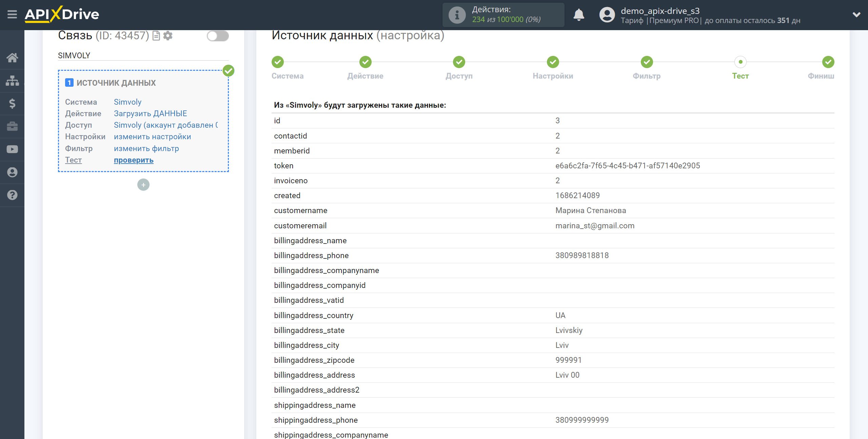868x439 pixels.
Task: Open the Simvoly account access link
Action: pyautogui.click(x=166, y=125)
